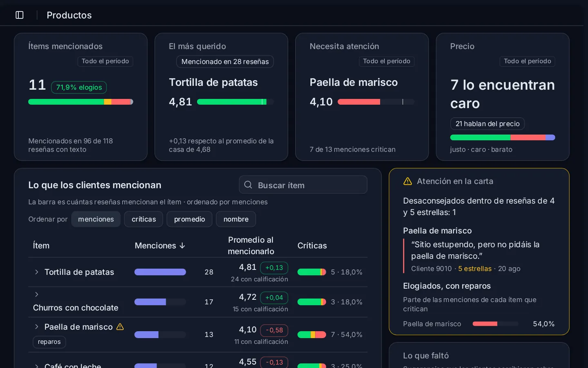588x368 pixels.
Task: Click the Productos page title
Action: tap(69, 15)
